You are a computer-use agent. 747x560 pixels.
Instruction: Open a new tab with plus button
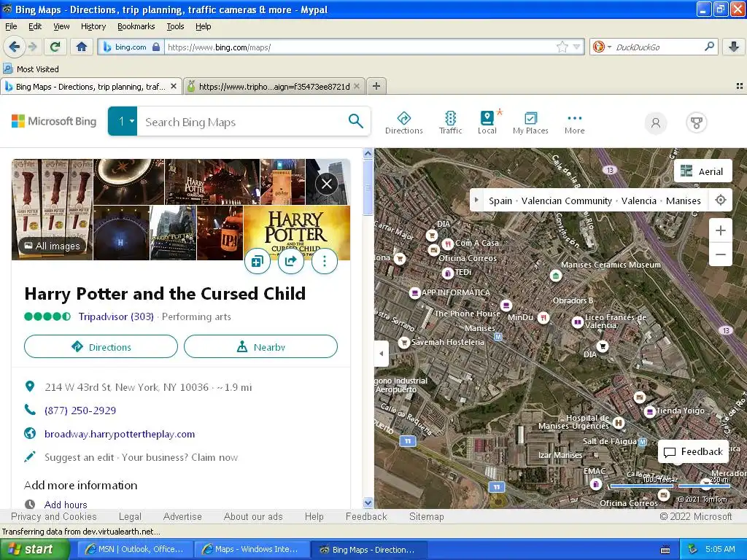pyautogui.click(x=376, y=86)
